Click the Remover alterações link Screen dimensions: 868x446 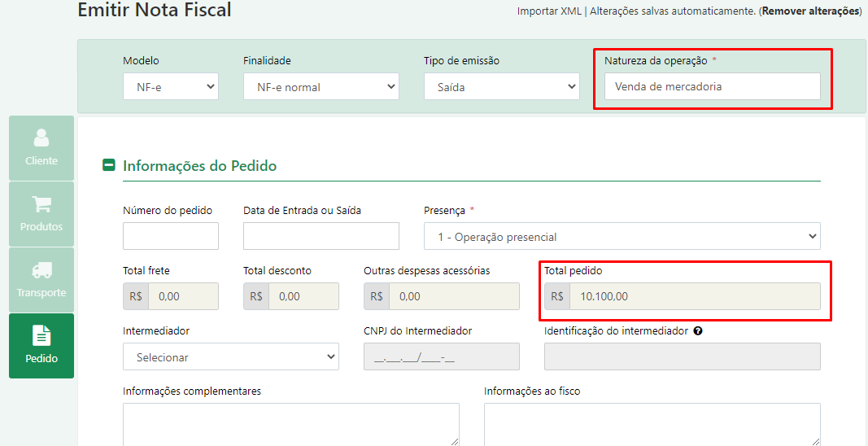pyautogui.click(x=810, y=11)
